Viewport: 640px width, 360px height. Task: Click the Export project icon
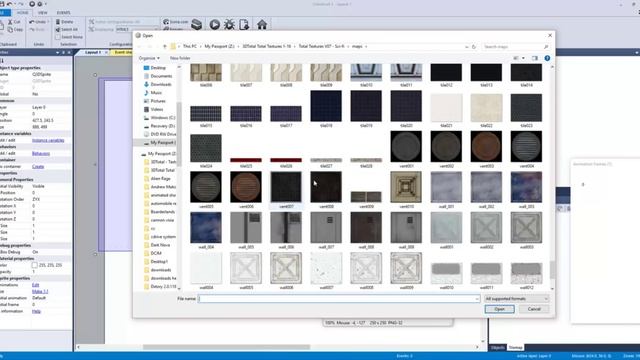click(244, 24)
